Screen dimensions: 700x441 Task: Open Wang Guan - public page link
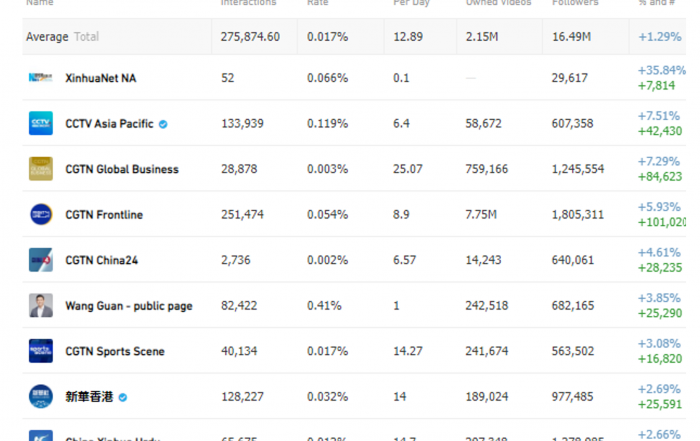coord(129,306)
